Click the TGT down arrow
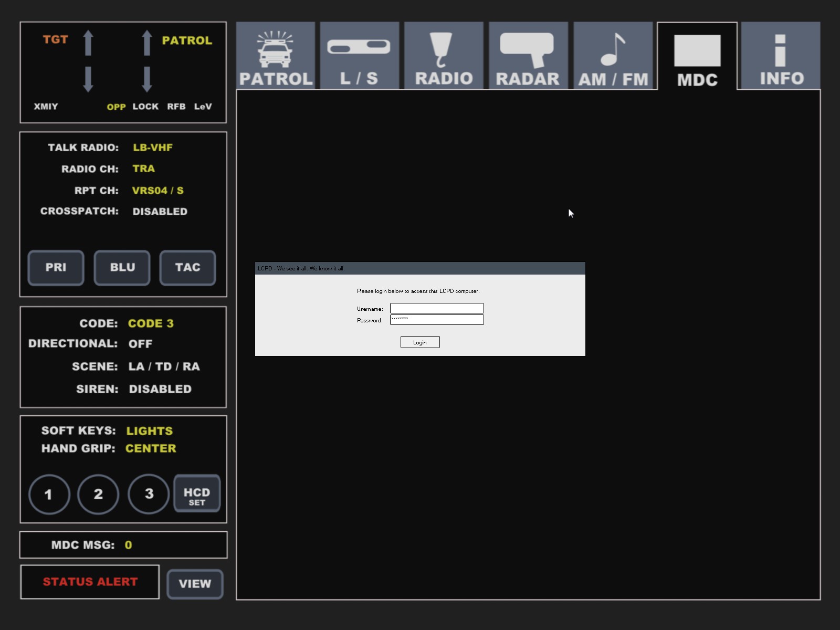Viewport: 840px width, 630px height. pyautogui.click(x=88, y=79)
